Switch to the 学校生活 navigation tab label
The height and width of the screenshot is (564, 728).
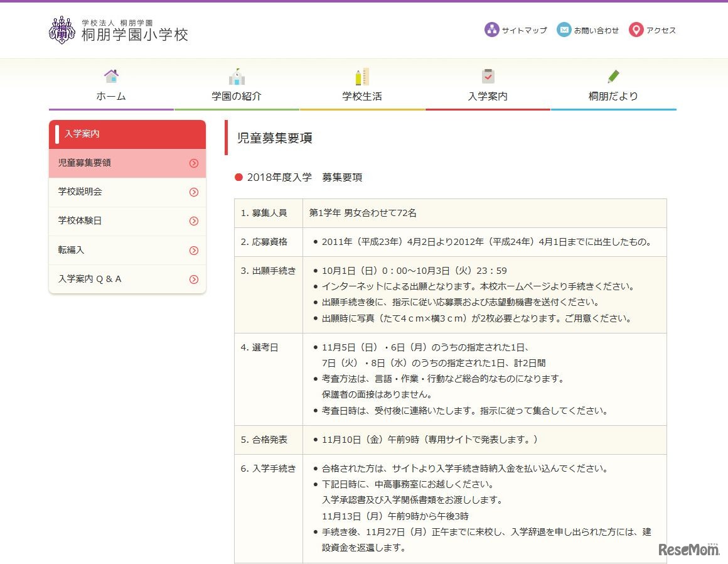click(362, 96)
